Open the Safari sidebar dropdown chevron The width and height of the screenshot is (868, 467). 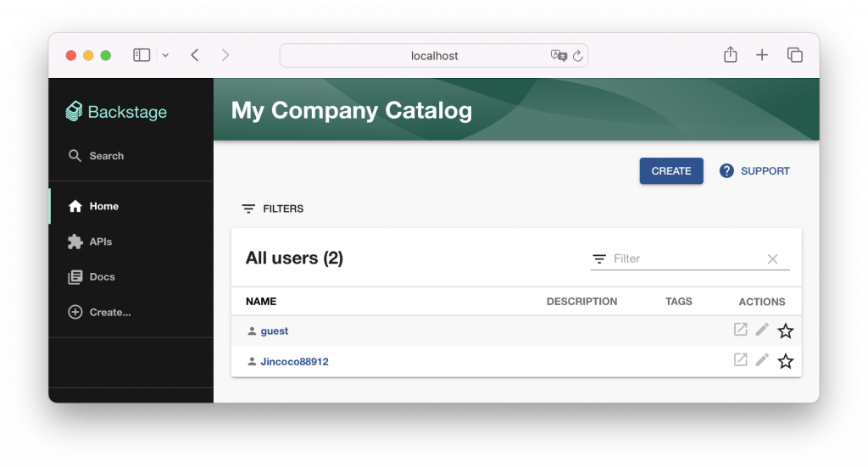pos(165,55)
